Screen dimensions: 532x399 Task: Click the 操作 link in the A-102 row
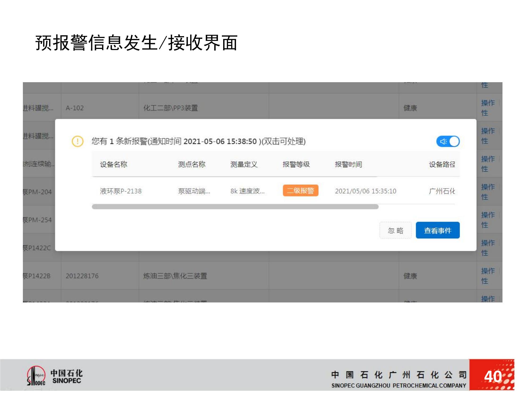(x=488, y=103)
